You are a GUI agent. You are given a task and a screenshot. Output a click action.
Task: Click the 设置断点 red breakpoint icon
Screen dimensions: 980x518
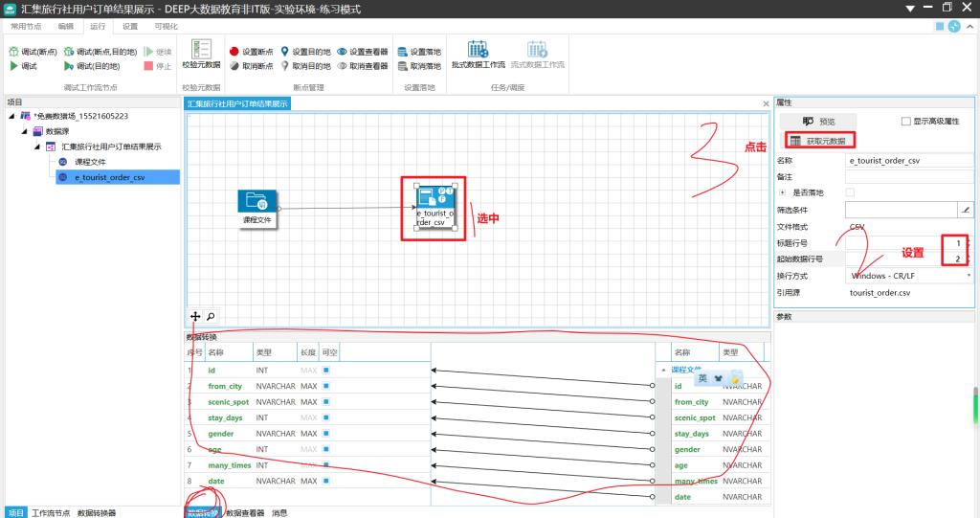coord(234,52)
